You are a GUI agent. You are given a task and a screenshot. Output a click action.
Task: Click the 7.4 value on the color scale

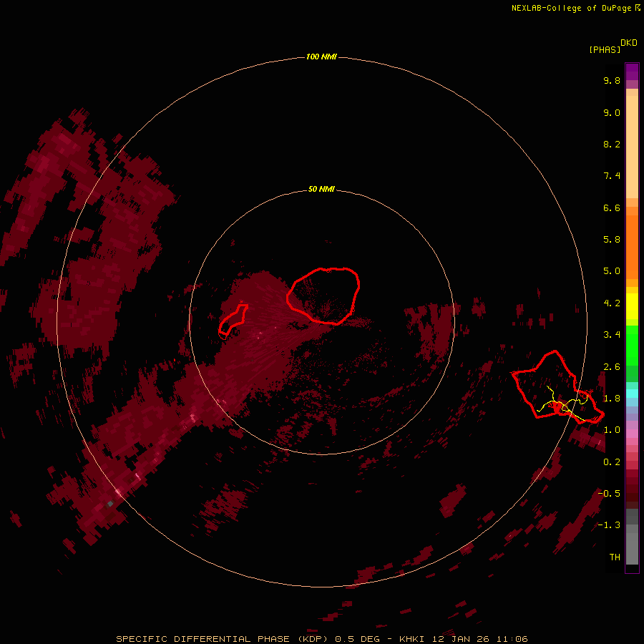612,176
